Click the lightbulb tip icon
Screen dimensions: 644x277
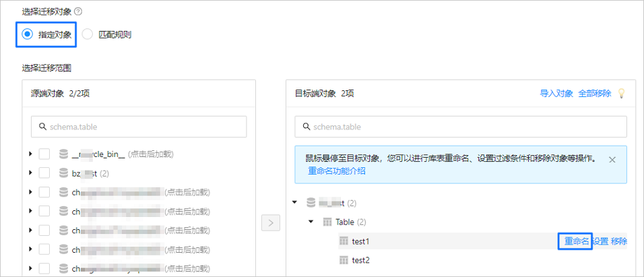pyautogui.click(x=621, y=93)
